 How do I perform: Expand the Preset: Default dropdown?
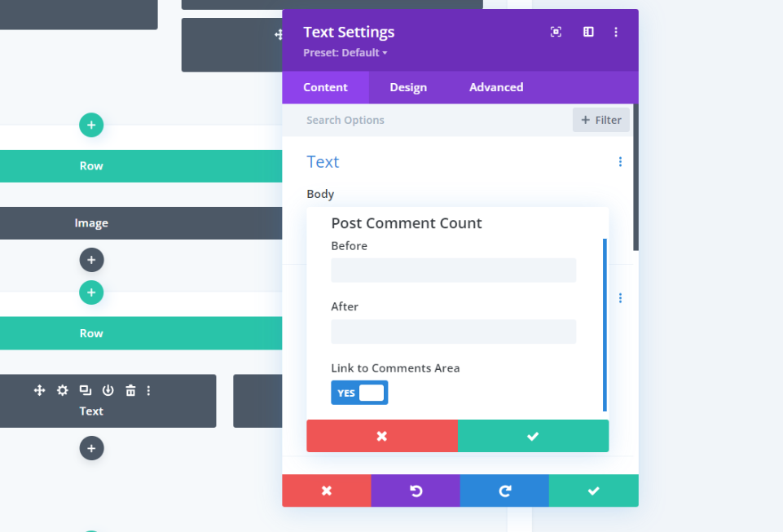pyautogui.click(x=345, y=53)
